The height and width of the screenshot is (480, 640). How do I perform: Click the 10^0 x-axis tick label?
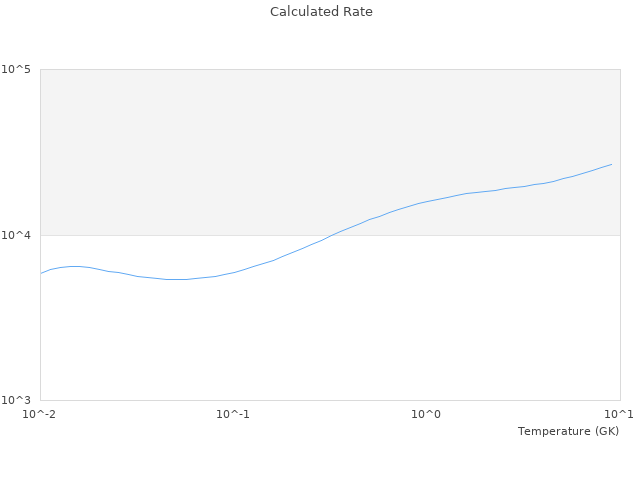click(427, 414)
